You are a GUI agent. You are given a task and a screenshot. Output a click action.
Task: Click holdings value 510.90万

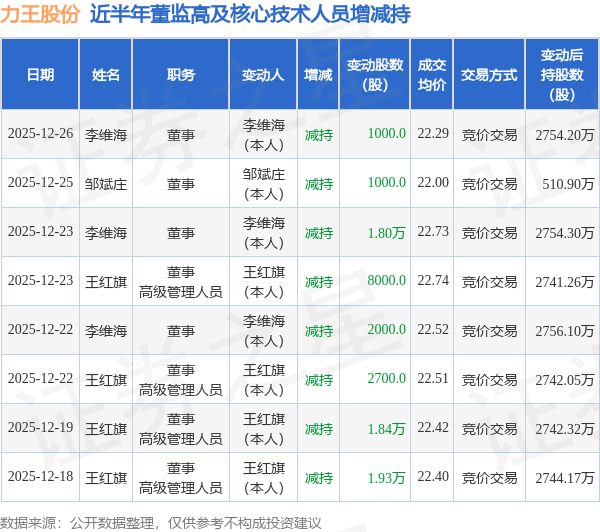coord(568,184)
